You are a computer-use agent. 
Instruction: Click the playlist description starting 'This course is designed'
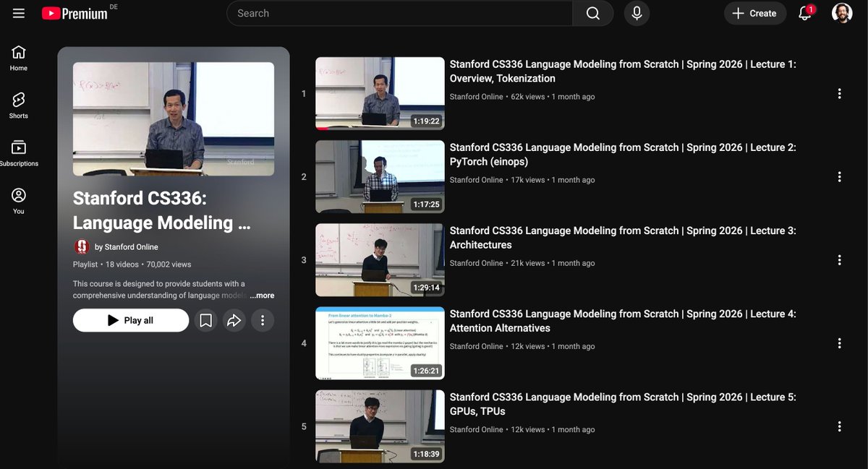pyautogui.click(x=160, y=290)
